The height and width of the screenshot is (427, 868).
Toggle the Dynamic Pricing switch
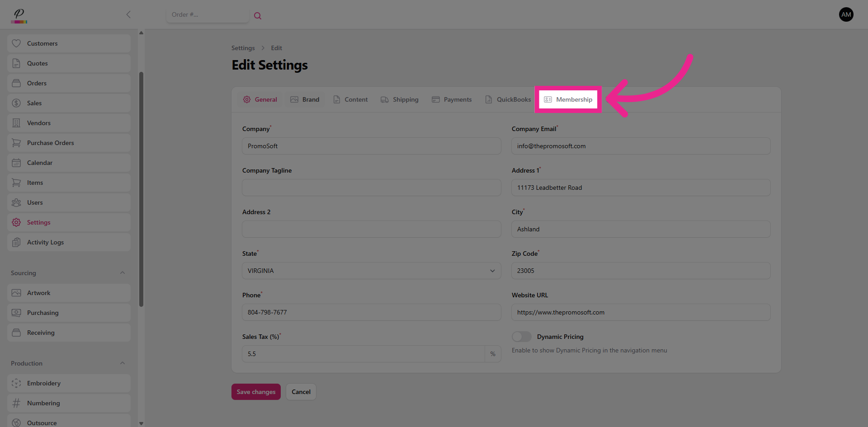pos(521,337)
